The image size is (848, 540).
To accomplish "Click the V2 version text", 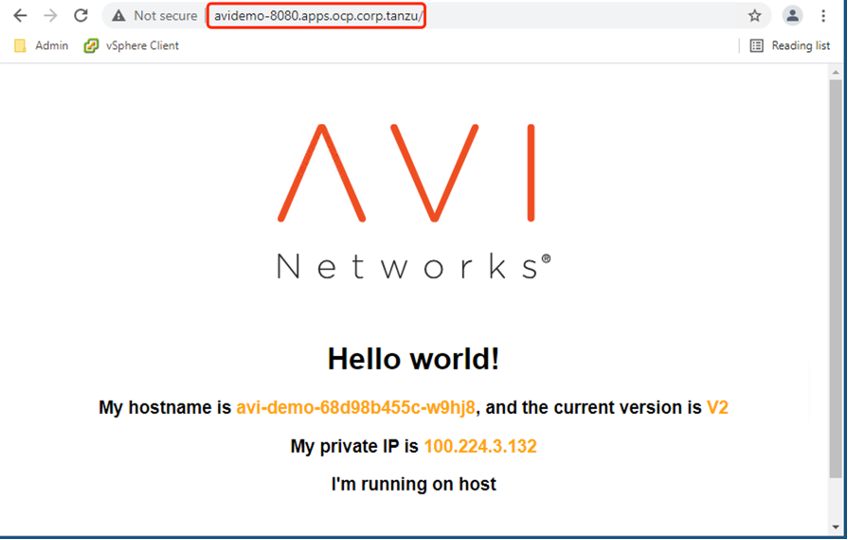I will [x=718, y=407].
